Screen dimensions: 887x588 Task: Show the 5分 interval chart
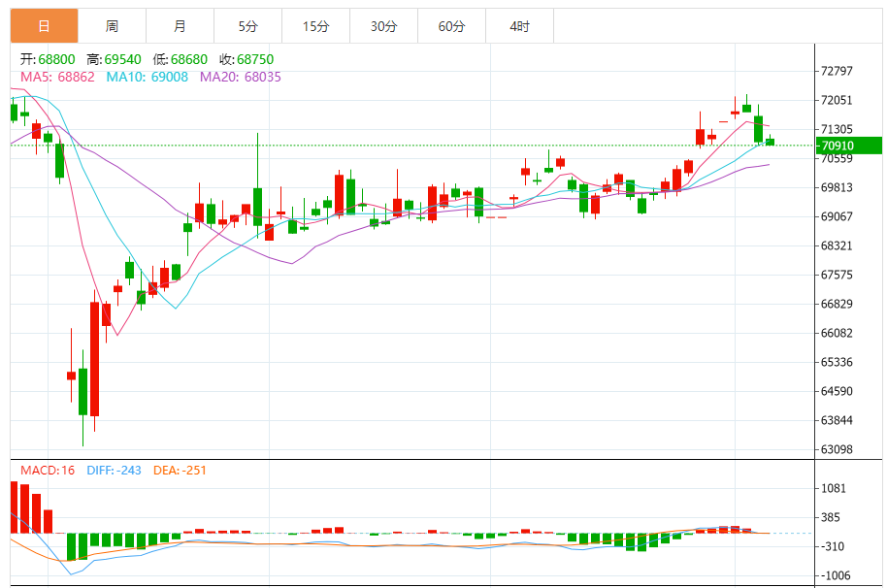(x=247, y=26)
